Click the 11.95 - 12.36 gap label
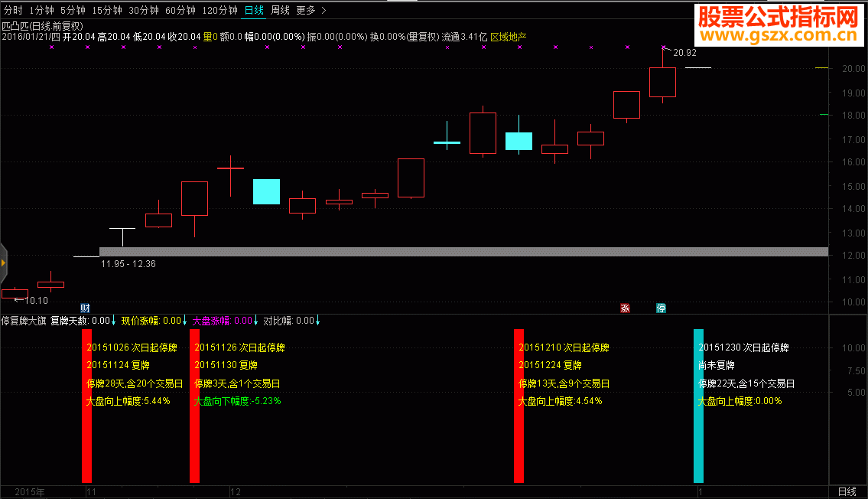868x499 pixels. tap(128, 264)
